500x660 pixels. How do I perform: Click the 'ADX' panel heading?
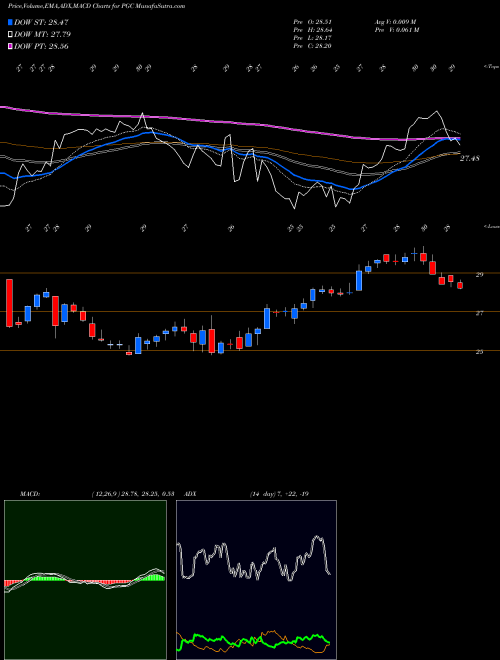coord(191,494)
